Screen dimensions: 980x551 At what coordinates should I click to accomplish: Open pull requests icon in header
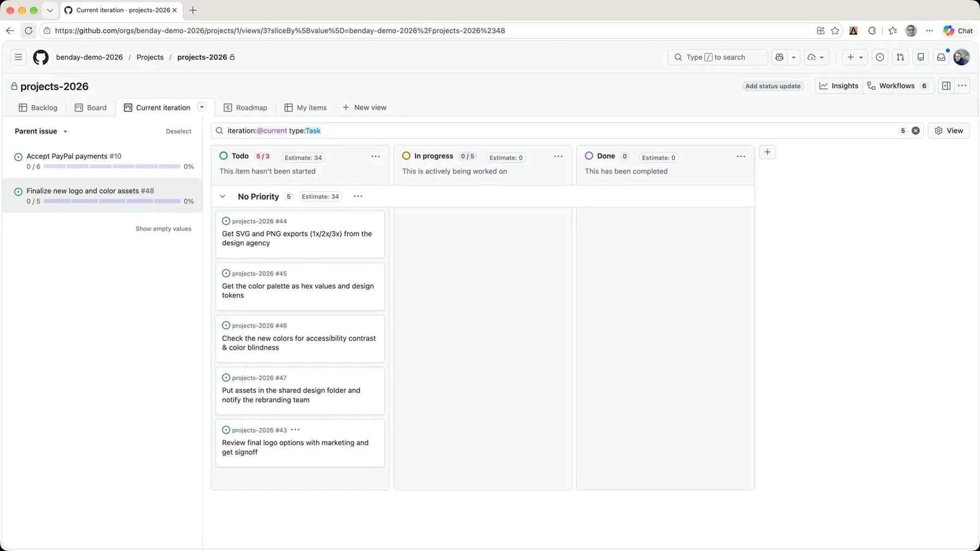[900, 57]
